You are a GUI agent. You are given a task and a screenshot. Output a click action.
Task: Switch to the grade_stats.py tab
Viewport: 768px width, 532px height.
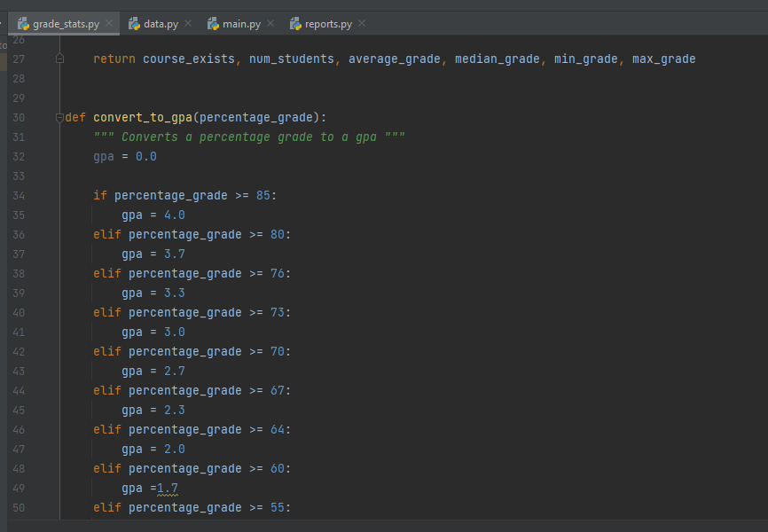tap(66, 24)
